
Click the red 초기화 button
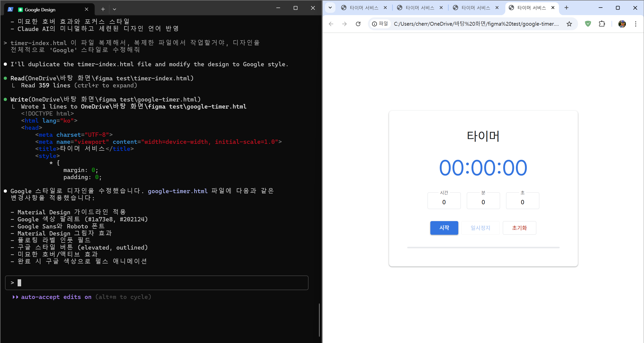[x=519, y=228]
